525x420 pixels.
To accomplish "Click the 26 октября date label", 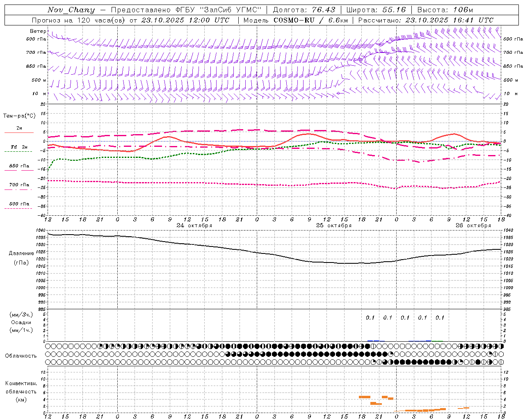I will [x=473, y=225].
